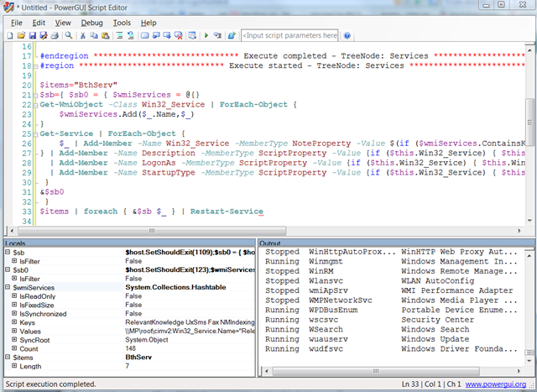537x392 pixels.
Task: Click the Output pane horizontal scrollbar thumb
Action: click(376, 371)
